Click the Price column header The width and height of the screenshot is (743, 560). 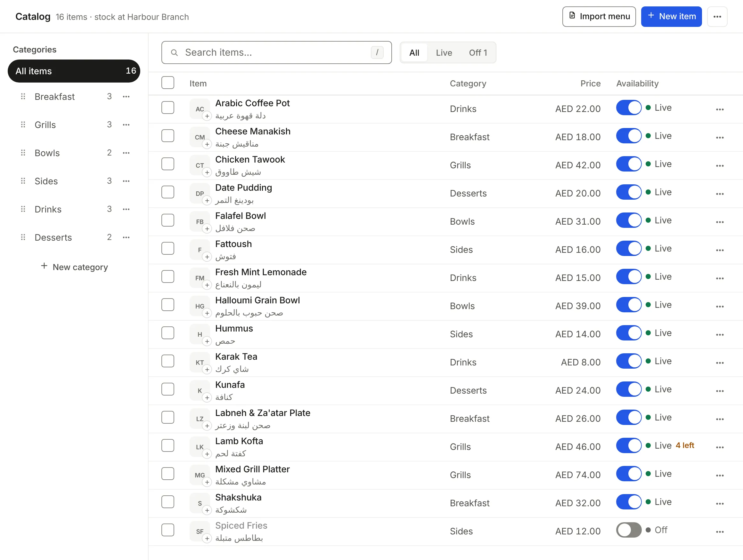click(x=591, y=84)
